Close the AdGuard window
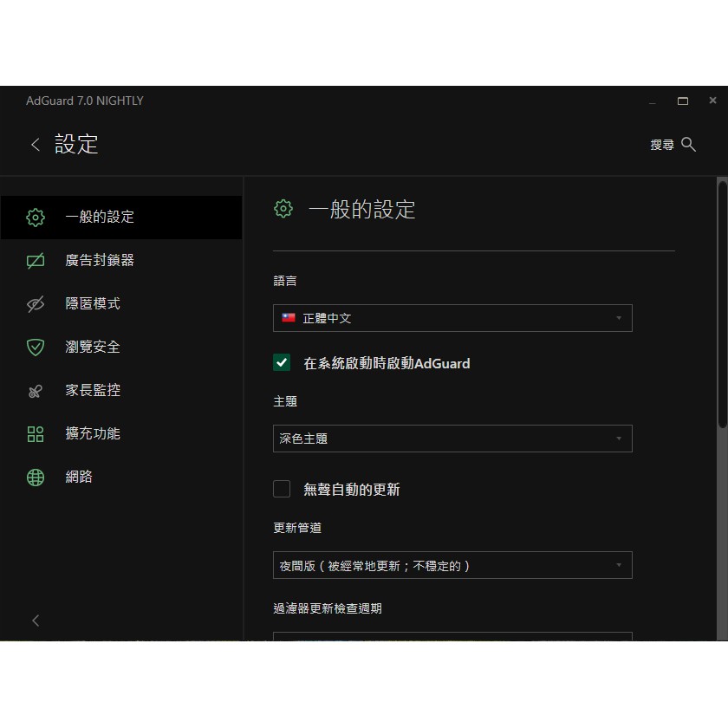The height and width of the screenshot is (728, 728). click(712, 101)
